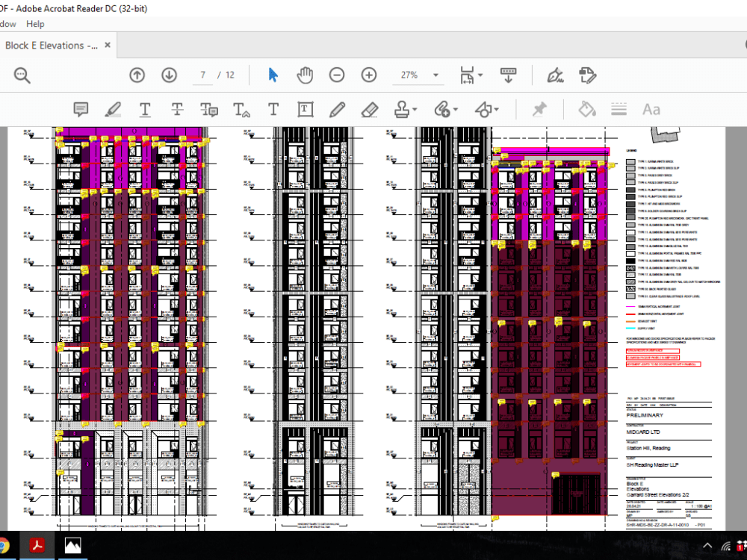Expand the Stamp tool dropdown arrow
Viewport: 747px width, 560px height.
[415, 110]
